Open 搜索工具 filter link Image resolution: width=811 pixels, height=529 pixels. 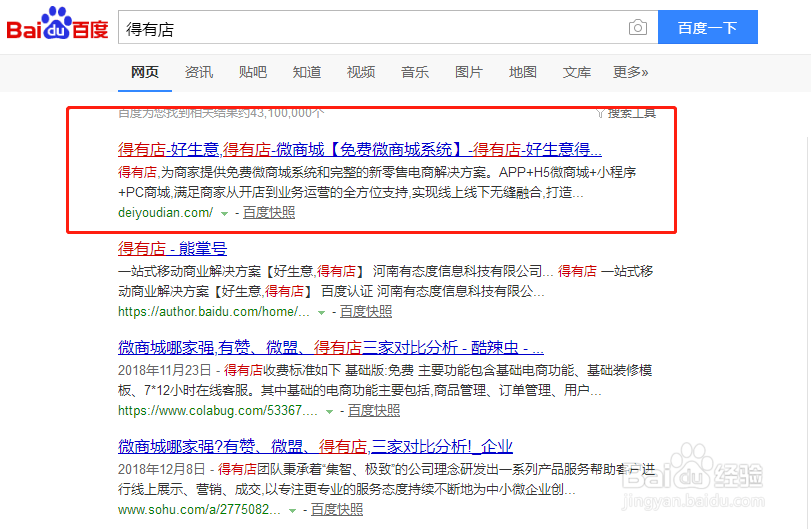pyautogui.click(x=626, y=113)
